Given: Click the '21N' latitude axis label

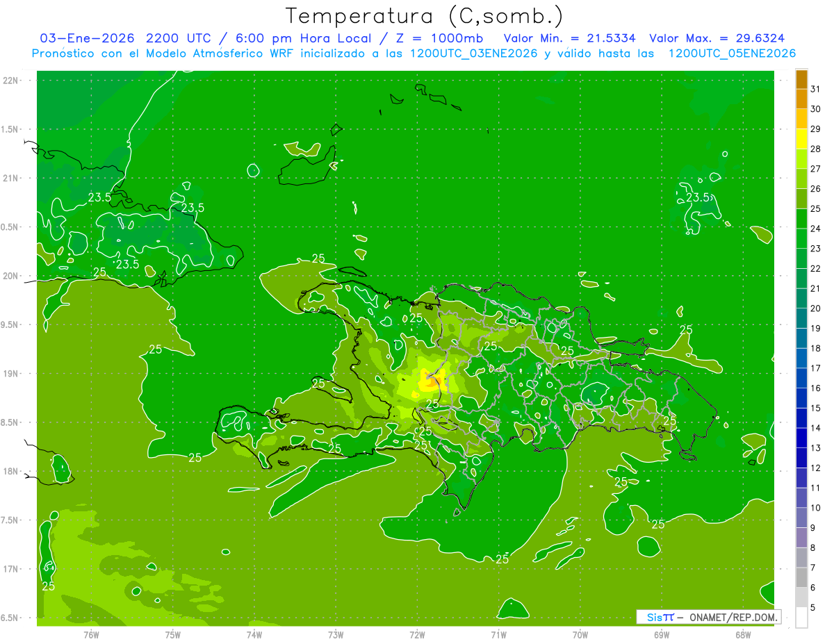Looking at the screenshot, I should pos(11,179).
